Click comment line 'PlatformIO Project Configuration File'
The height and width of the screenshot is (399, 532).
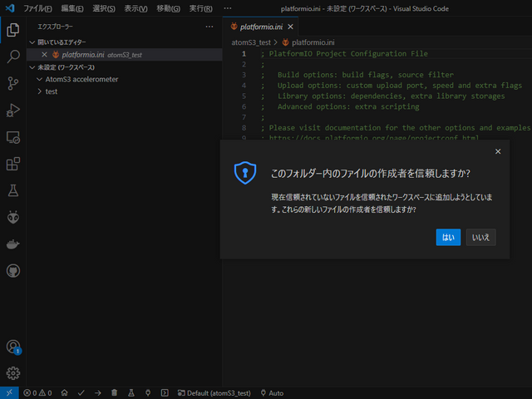pos(344,53)
